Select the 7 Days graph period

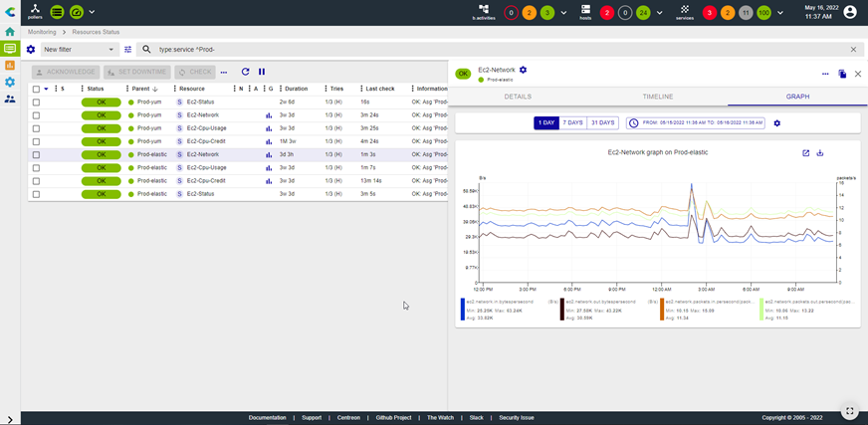point(572,122)
